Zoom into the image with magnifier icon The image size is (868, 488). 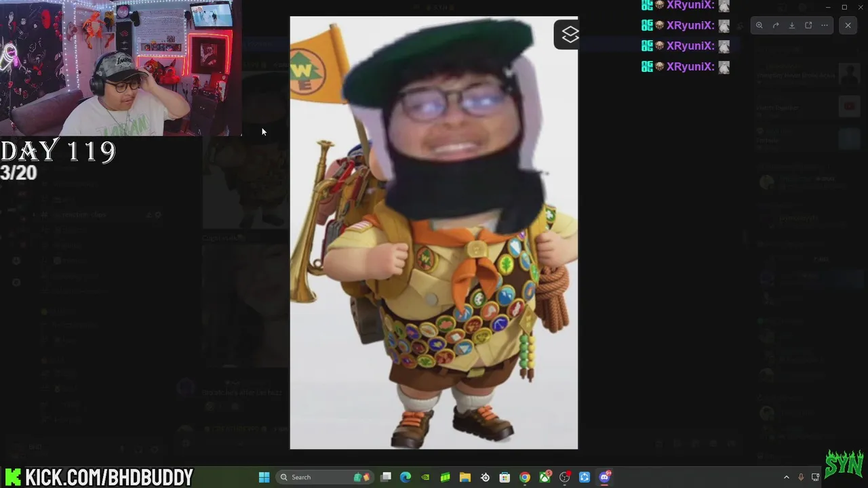pyautogui.click(x=759, y=25)
